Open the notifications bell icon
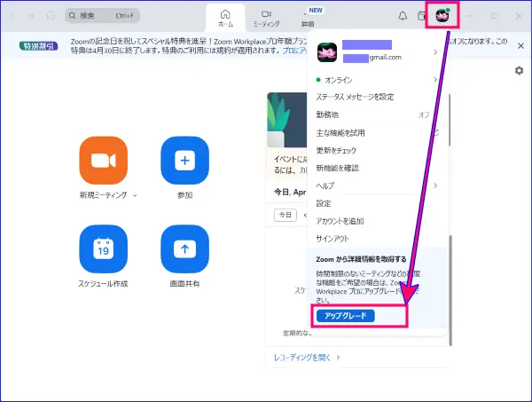Screen dimensions: 532x402 point(403,16)
